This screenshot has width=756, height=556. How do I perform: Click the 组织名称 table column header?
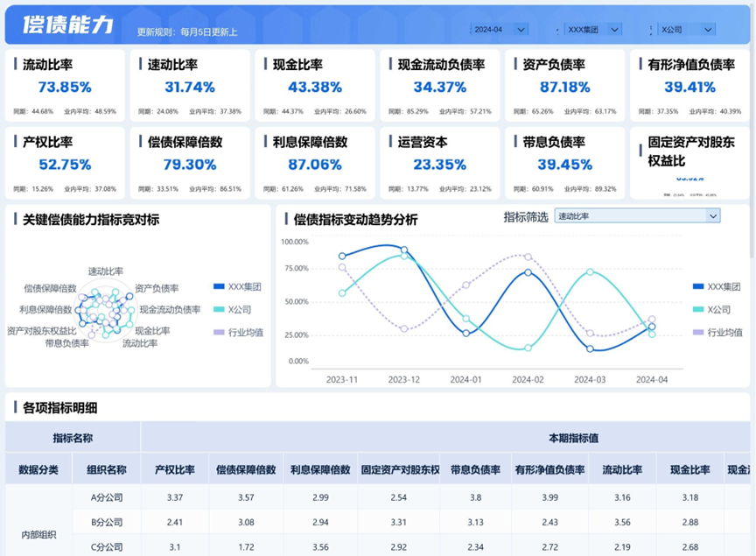[106, 469]
